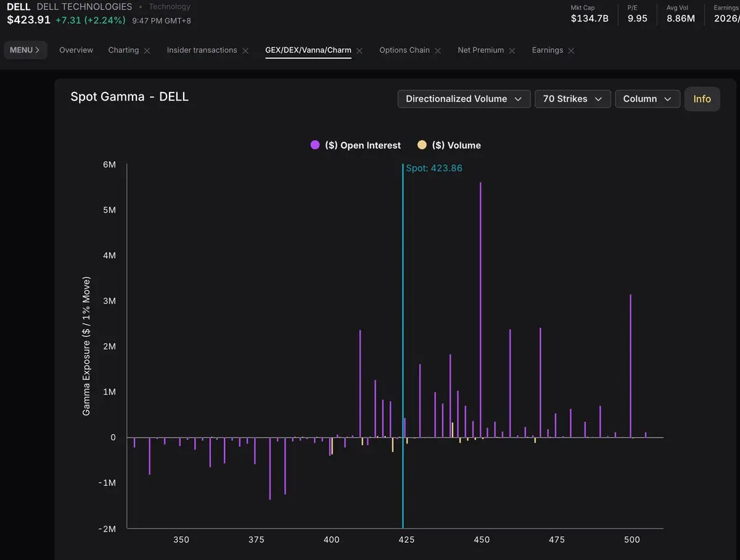
Task: Switch to the Overview tab
Action: [x=76, y=50]
